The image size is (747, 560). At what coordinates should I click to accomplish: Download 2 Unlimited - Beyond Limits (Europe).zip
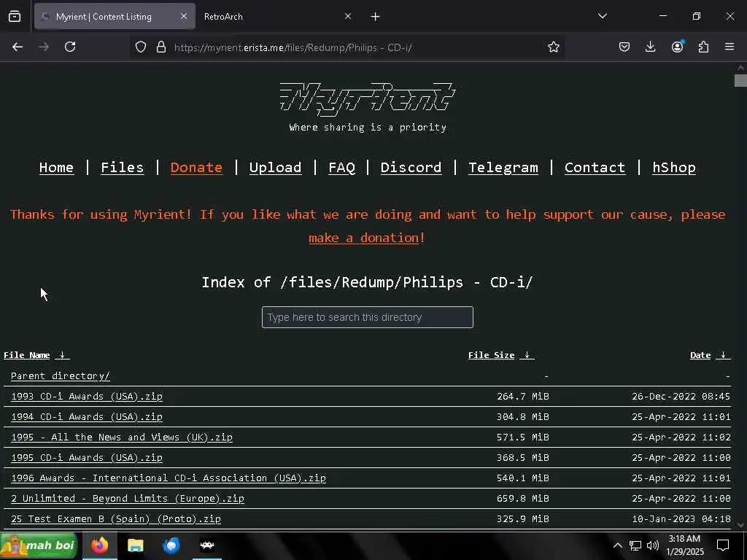127,499
